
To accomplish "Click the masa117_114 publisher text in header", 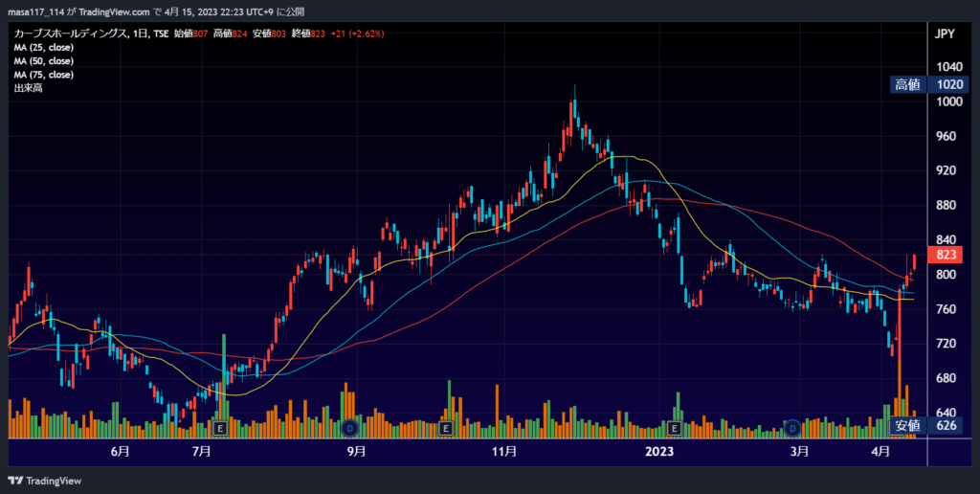I will [35, 11].
